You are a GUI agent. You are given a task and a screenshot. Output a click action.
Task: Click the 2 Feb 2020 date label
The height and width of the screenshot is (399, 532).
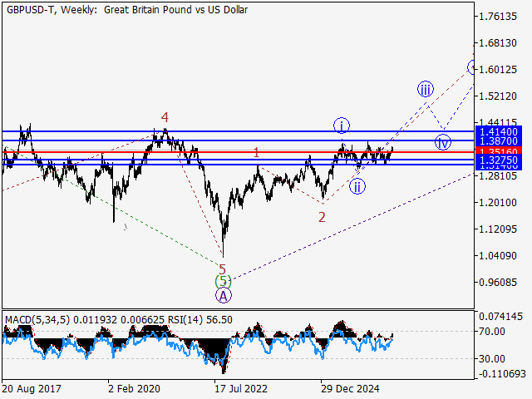tap(134, 388)
